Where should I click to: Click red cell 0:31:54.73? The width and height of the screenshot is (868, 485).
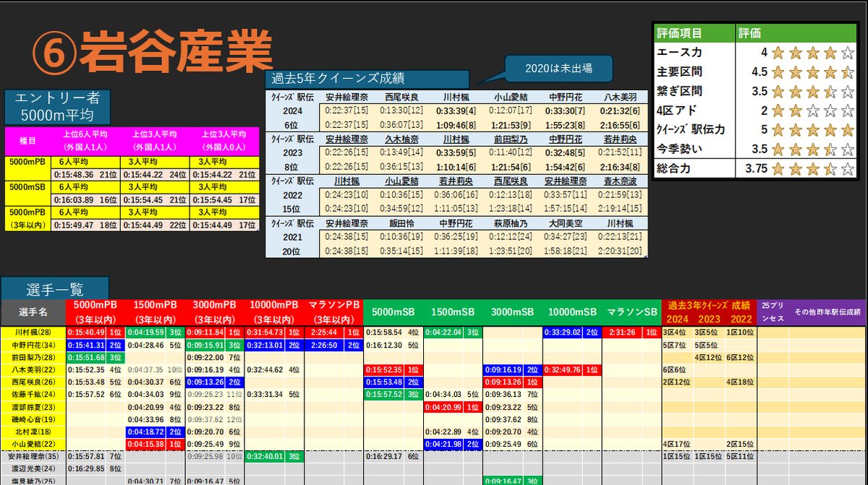click(266, 332)
